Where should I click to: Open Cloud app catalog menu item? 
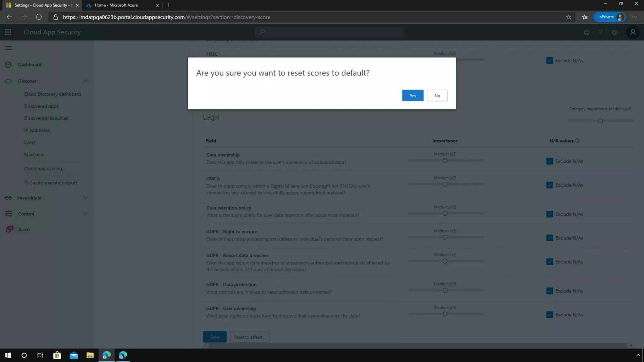[43, 169]
